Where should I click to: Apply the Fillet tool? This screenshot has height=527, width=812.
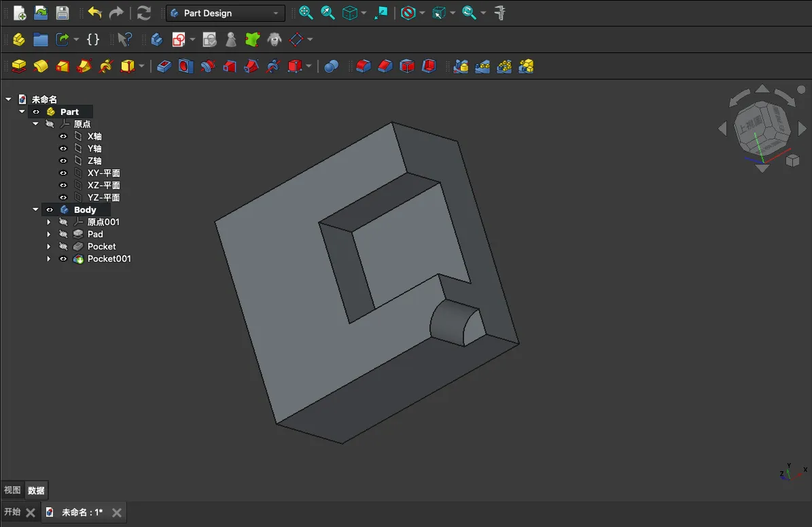point(364,66)
